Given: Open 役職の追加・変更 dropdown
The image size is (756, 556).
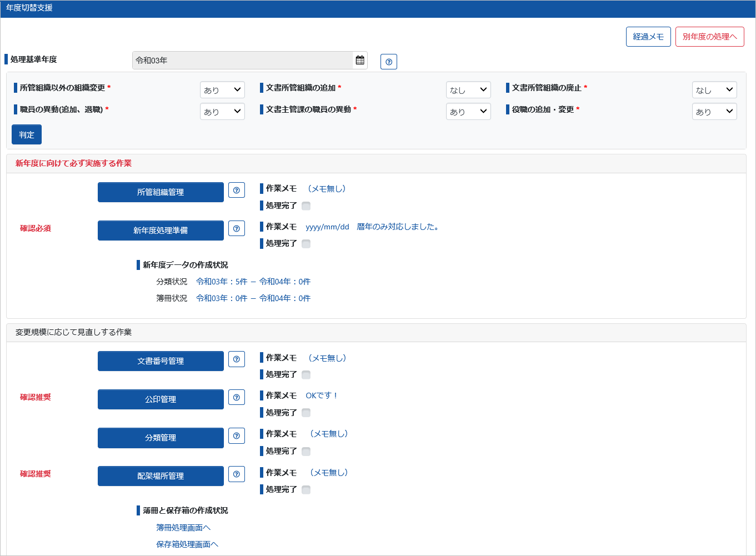Looking at the screenshot, I should click(x=714, y=112).
